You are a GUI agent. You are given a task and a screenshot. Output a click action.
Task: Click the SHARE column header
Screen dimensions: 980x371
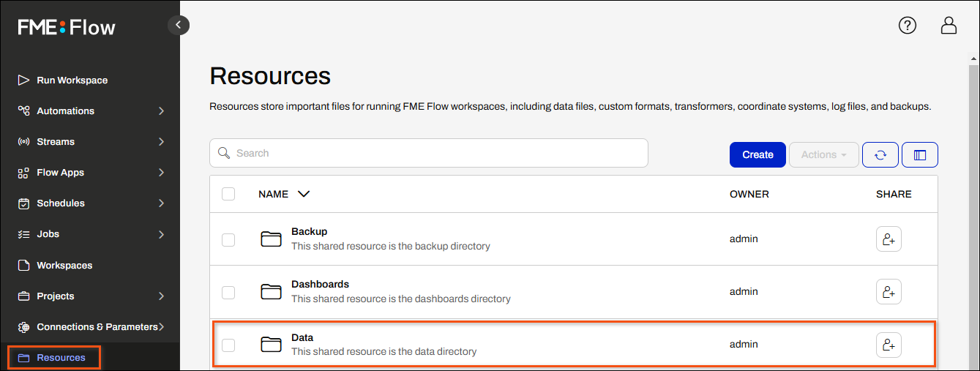[x=894, y=194]
